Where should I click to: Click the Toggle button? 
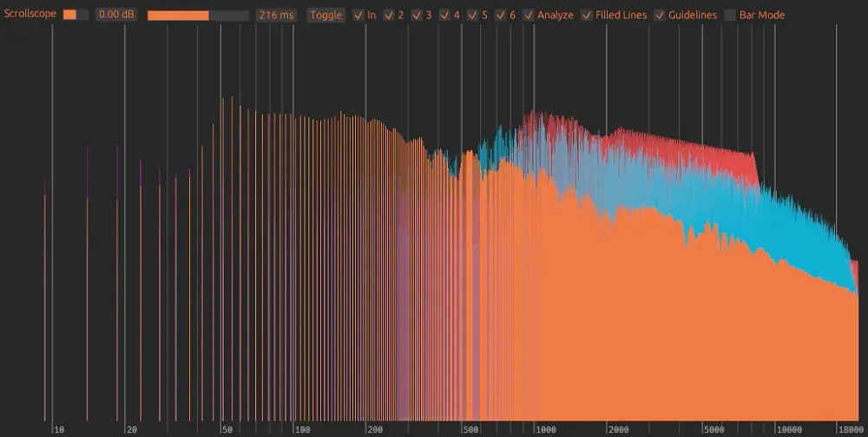click(x=326, y=15)
